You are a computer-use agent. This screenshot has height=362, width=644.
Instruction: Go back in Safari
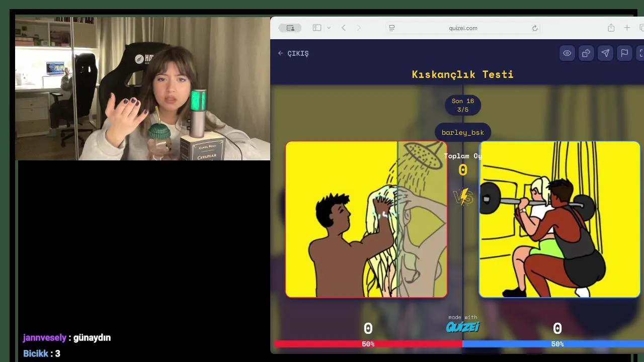click(x=344, y=28)
